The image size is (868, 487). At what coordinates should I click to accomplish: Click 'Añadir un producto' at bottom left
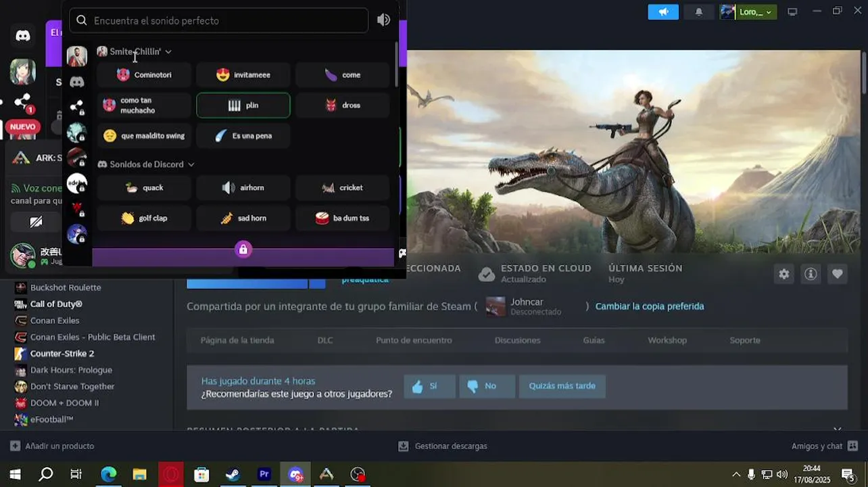pyautogui.click(x=52, y=446)
